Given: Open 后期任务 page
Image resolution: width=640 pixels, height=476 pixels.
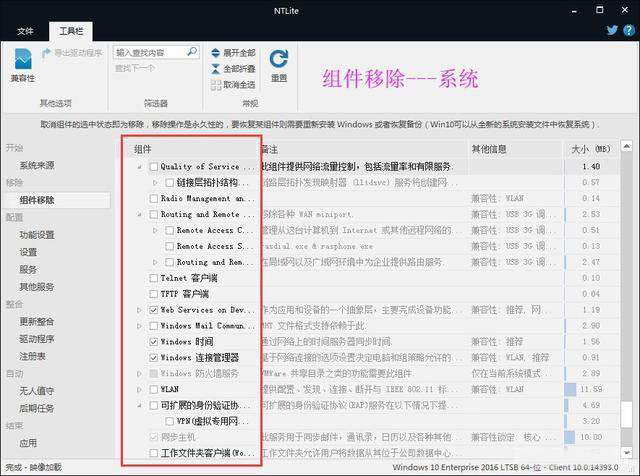Looking at the screenshot, I should click(x=37, y=408).
